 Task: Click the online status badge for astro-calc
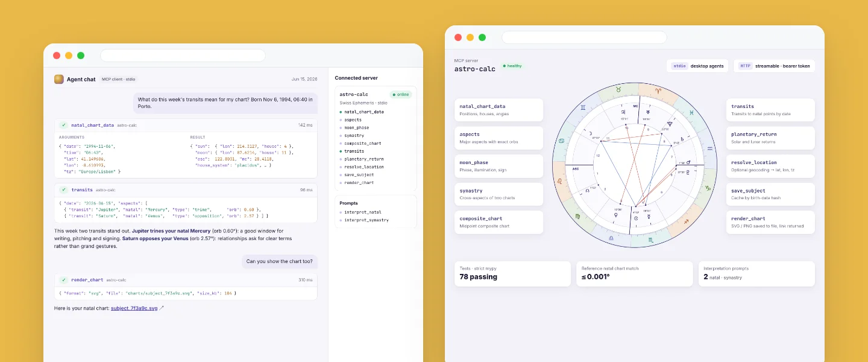(x=400, y=95)
